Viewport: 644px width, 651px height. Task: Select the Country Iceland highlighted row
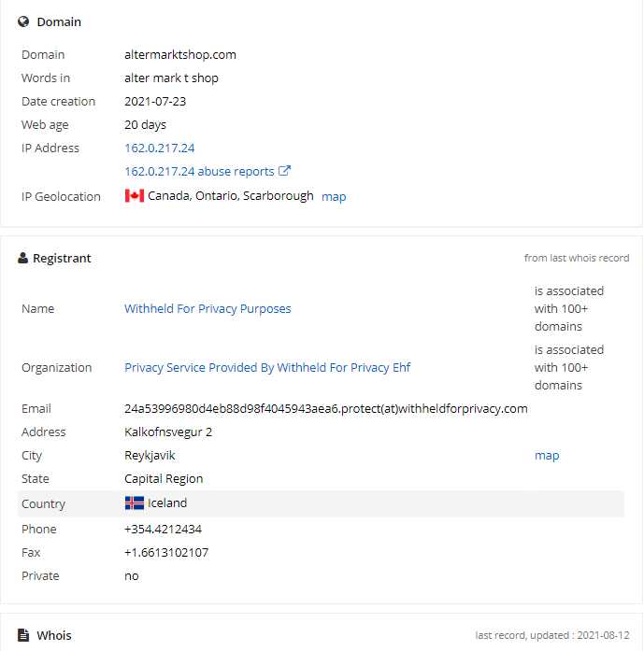pyautogui.click(x=321, y=503)
